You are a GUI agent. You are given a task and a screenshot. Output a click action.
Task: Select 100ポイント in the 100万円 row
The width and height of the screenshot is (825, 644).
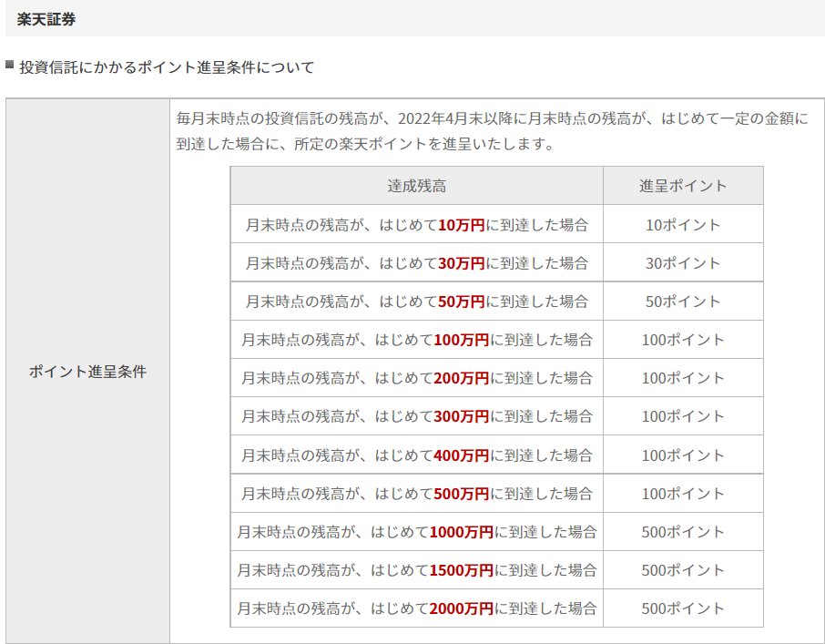[x=683, y=340]
